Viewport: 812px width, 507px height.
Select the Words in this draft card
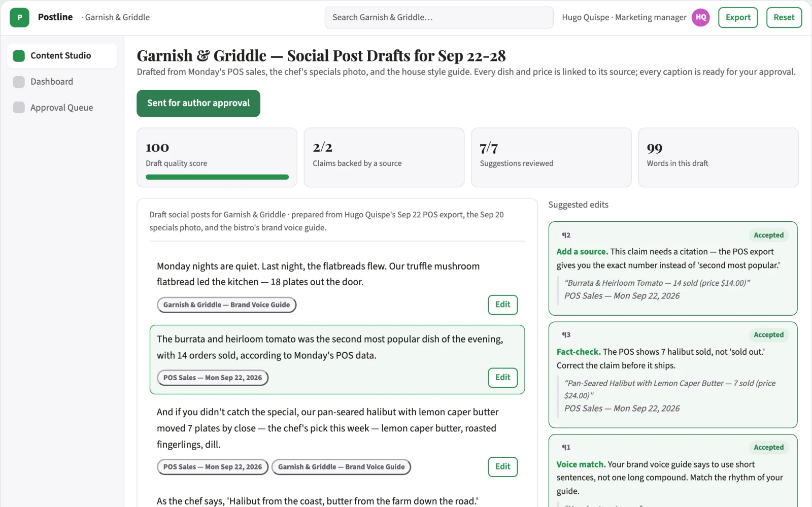[719, 157]
